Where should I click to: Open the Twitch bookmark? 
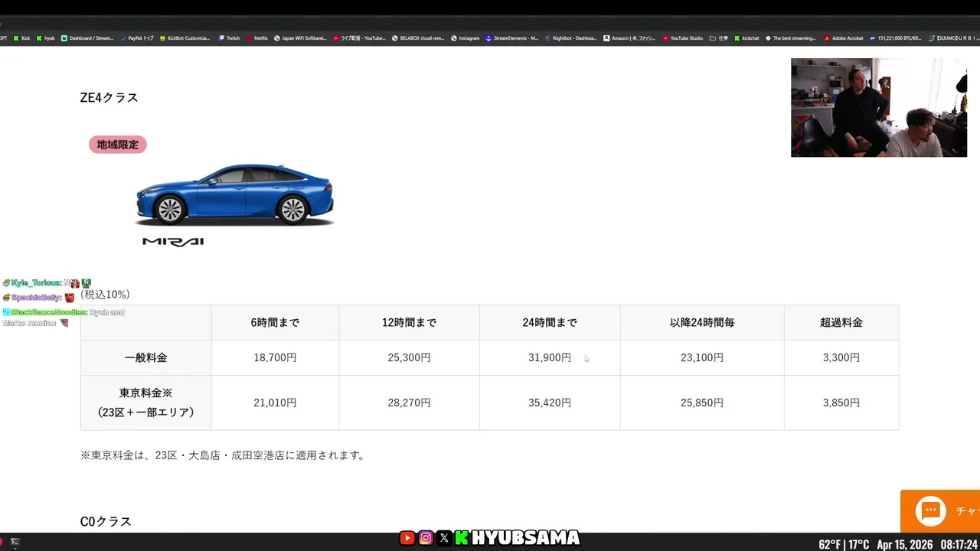point(229,37)
